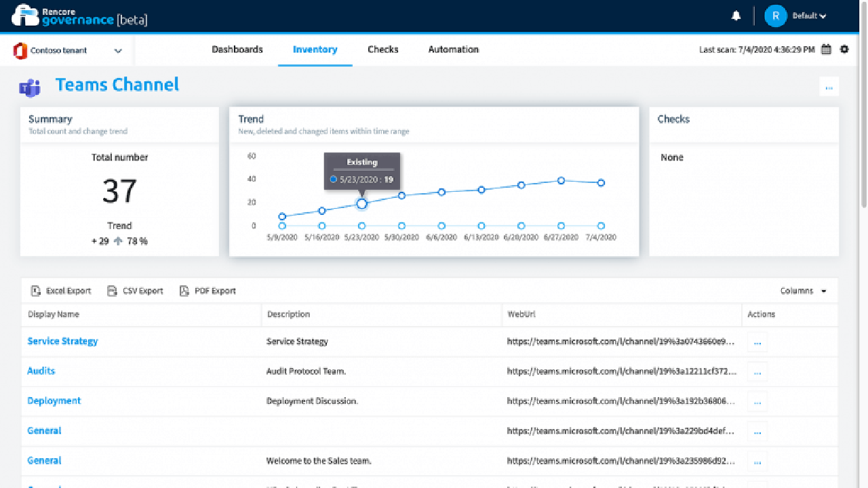Switch to the Dashboards tab
This screenshot has height=488, width=868.
[x=237, y=49]
